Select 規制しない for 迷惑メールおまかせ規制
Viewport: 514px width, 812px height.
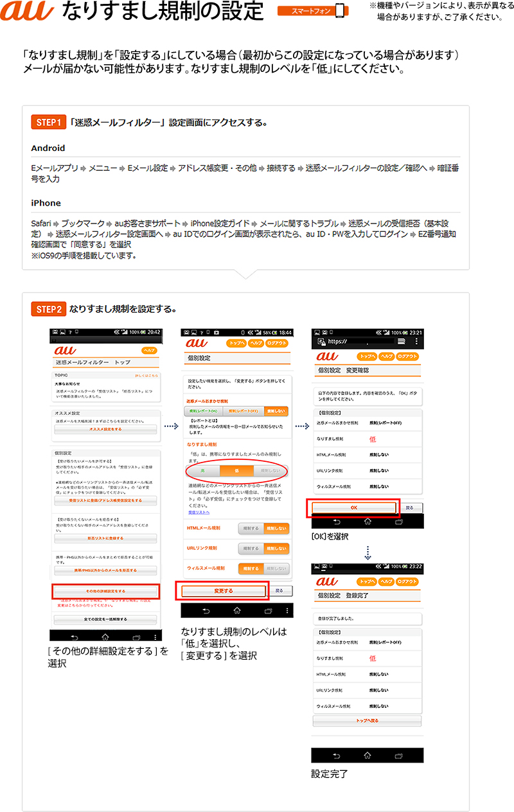point(276,410)
